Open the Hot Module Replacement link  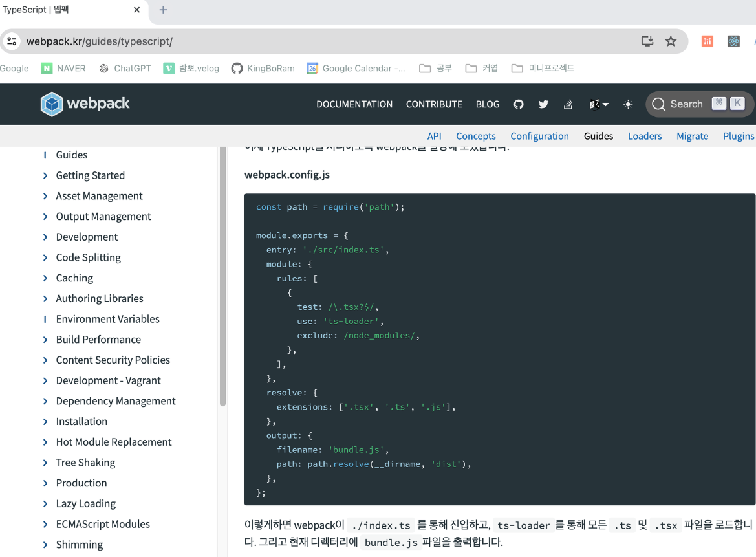click(114, 442)
